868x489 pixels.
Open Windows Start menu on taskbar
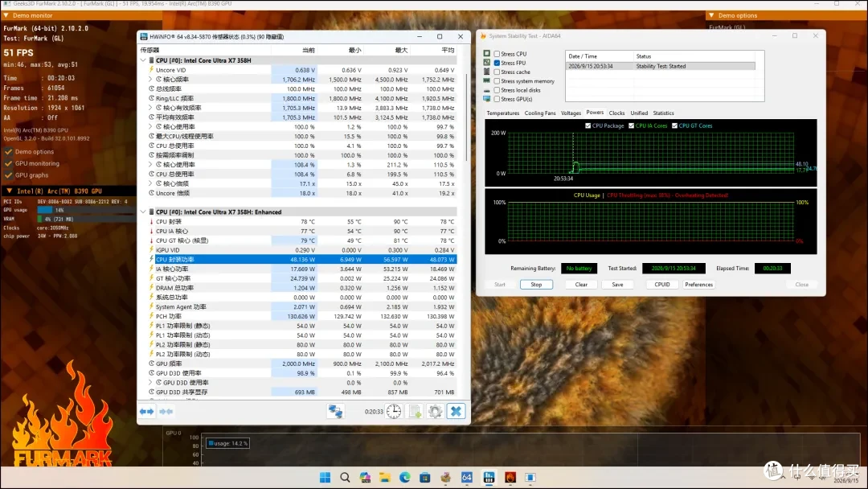click(325, 478)
